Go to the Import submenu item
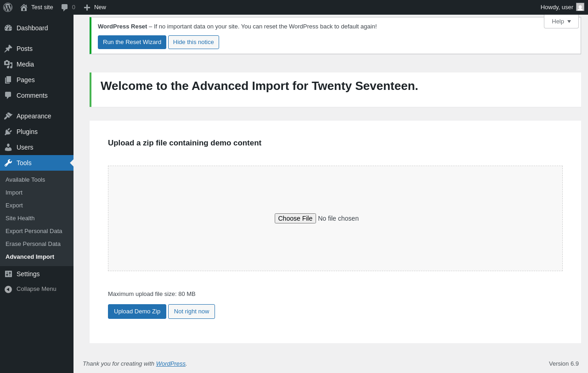Screen dimensions: 588x373 coord(14,193)
